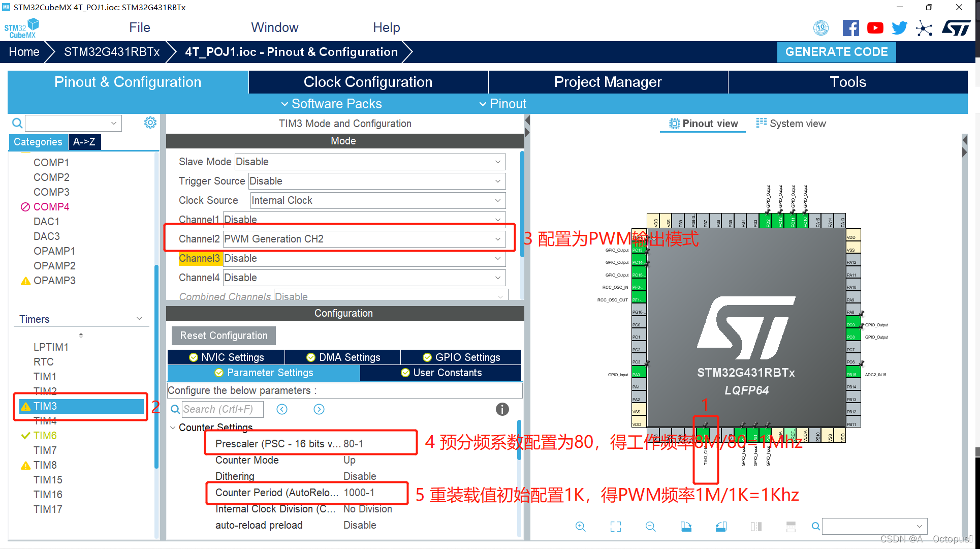Open NVIC Settings tab
This screenshot has height=549, width=980.
[x=226, y=357]
